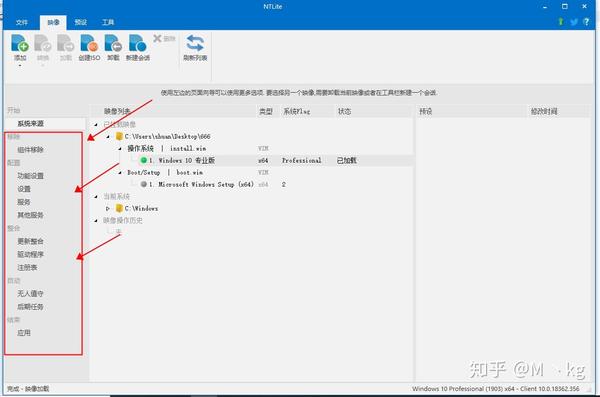Click the greyed-out Load (加载) icon

click(65, 43)
